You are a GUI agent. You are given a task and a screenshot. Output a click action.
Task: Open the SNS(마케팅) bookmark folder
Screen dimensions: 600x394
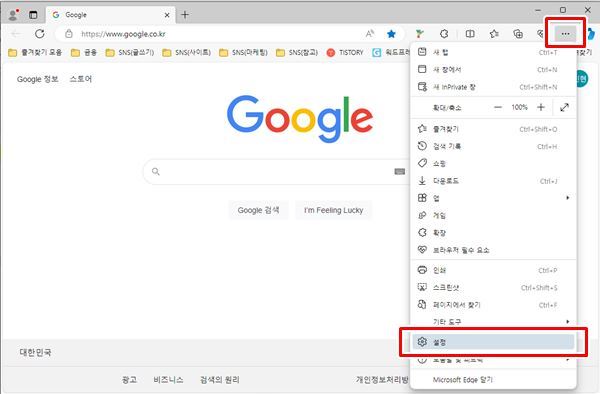243,52
